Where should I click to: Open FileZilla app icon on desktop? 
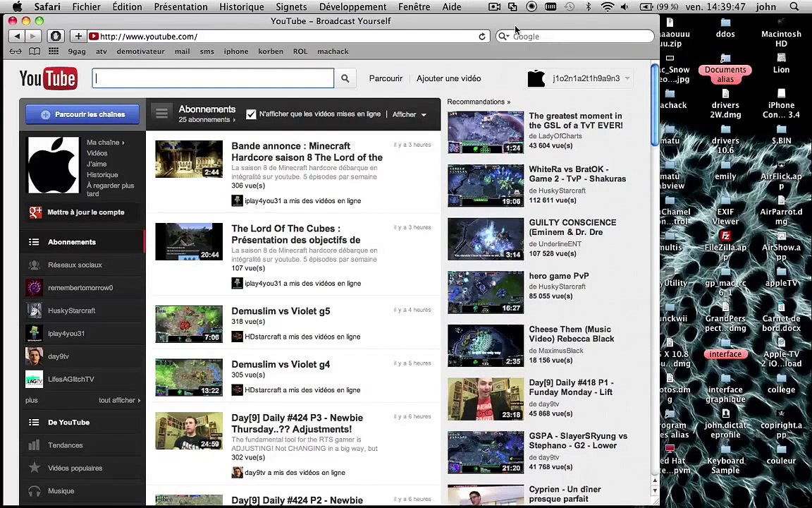coord(725,236)
